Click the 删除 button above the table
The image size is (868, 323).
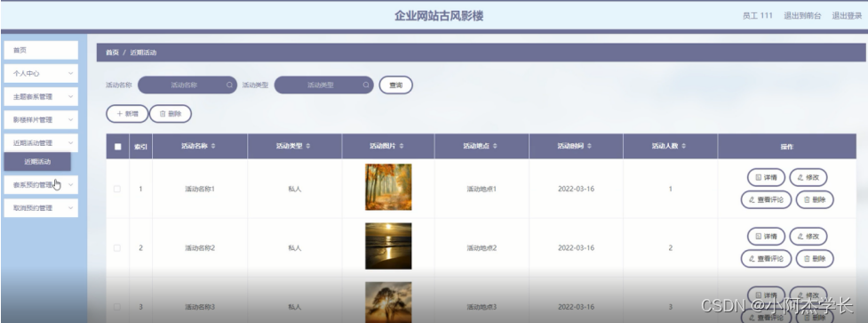(x=171, y=114)
